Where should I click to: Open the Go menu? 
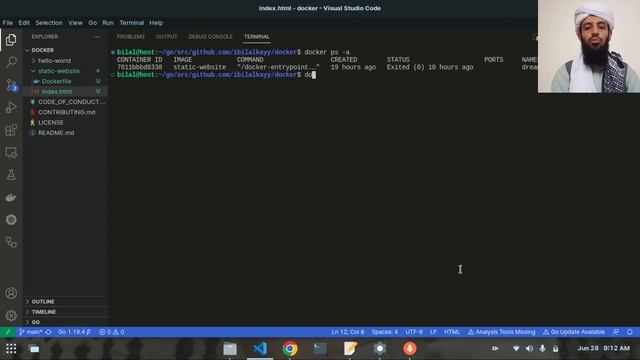coord(93,23)
